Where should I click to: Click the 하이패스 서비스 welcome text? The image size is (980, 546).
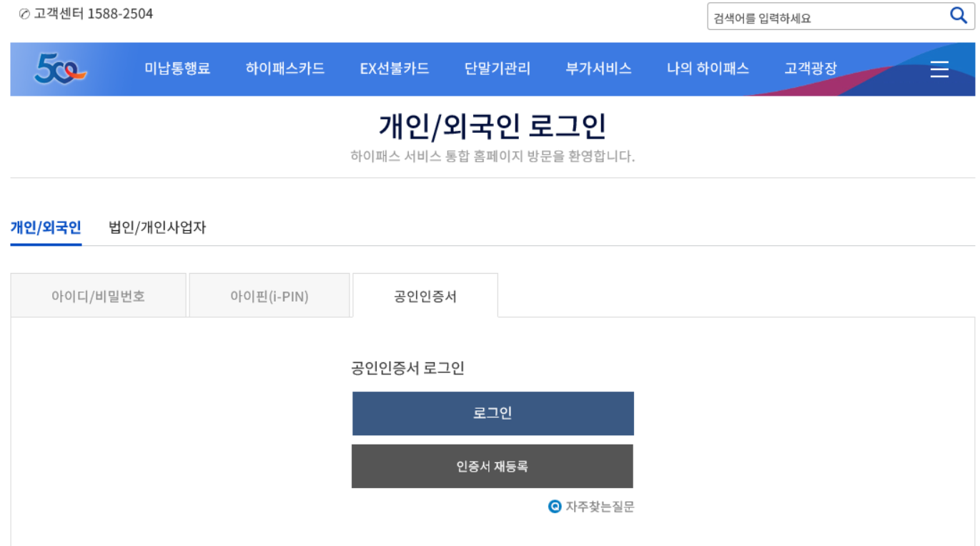[493, 157]
